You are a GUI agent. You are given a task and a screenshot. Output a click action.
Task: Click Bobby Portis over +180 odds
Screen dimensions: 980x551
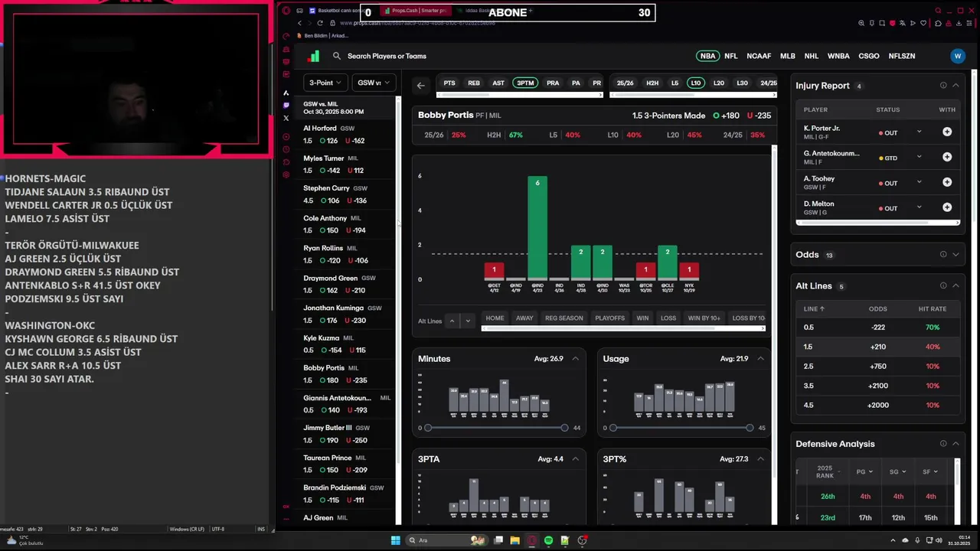[x=726, y=116]
